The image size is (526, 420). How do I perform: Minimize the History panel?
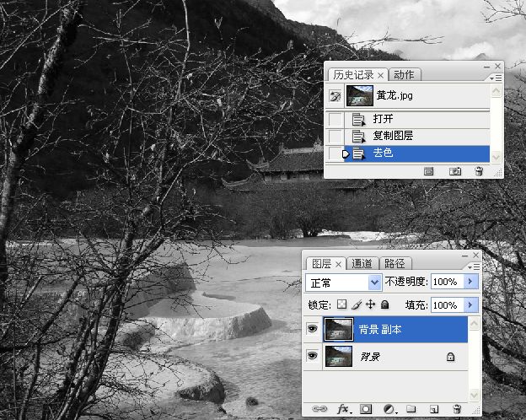486,67
